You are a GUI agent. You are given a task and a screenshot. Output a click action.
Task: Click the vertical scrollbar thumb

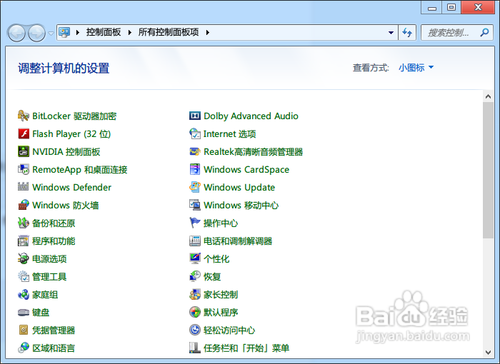pos(488,170)
